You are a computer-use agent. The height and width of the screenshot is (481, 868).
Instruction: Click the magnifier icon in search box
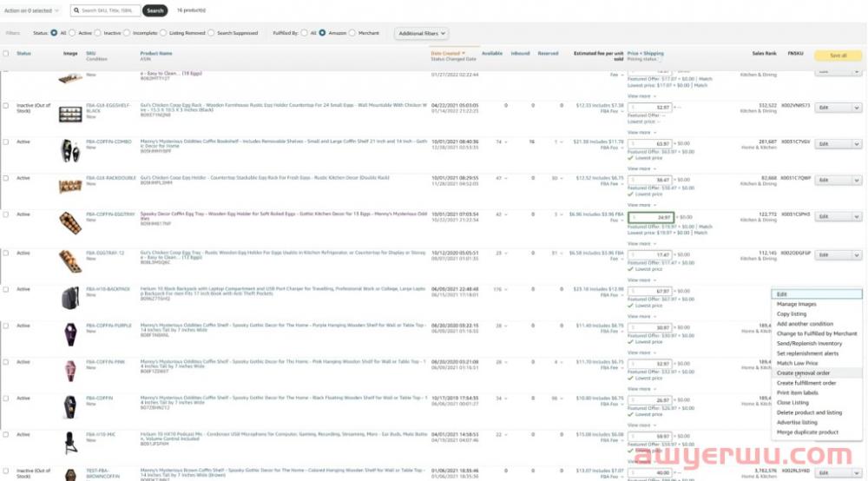click(x=76, y=10)
